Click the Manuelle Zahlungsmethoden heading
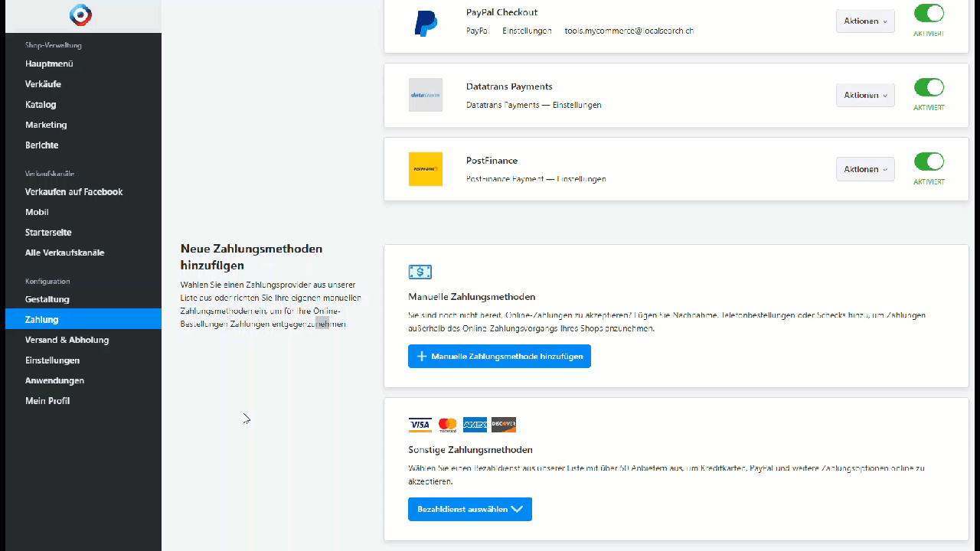 472,297
